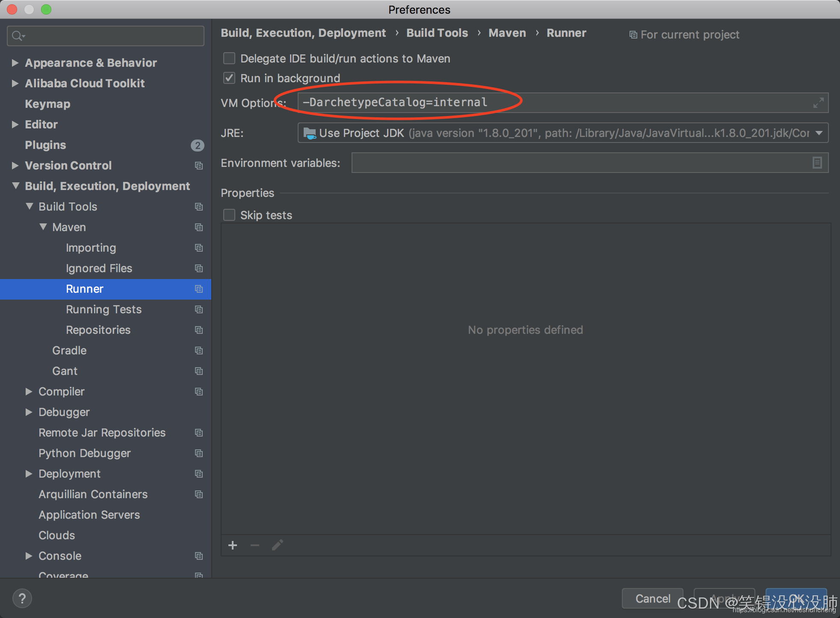Click the project-level icon beside Repositories

[199, 330]
